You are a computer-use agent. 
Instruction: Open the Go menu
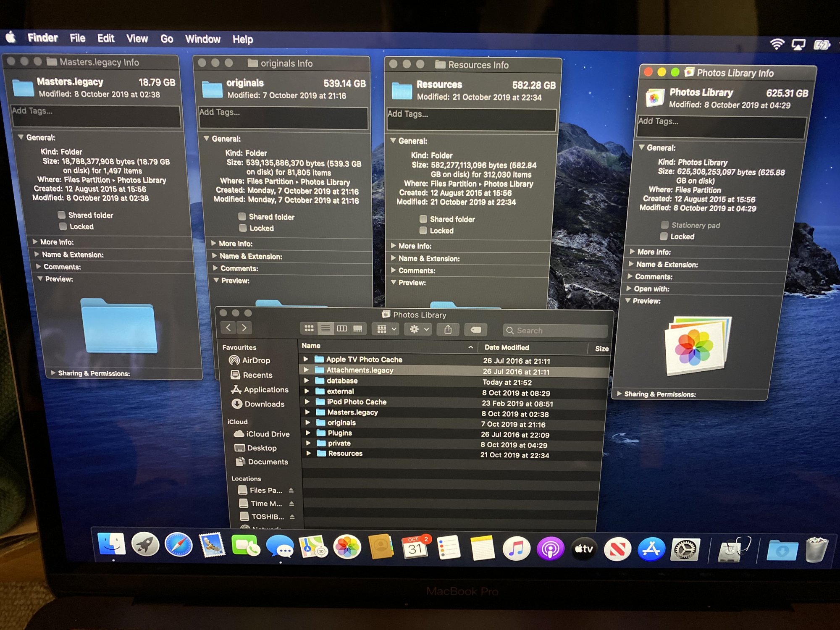pos(167,39)
